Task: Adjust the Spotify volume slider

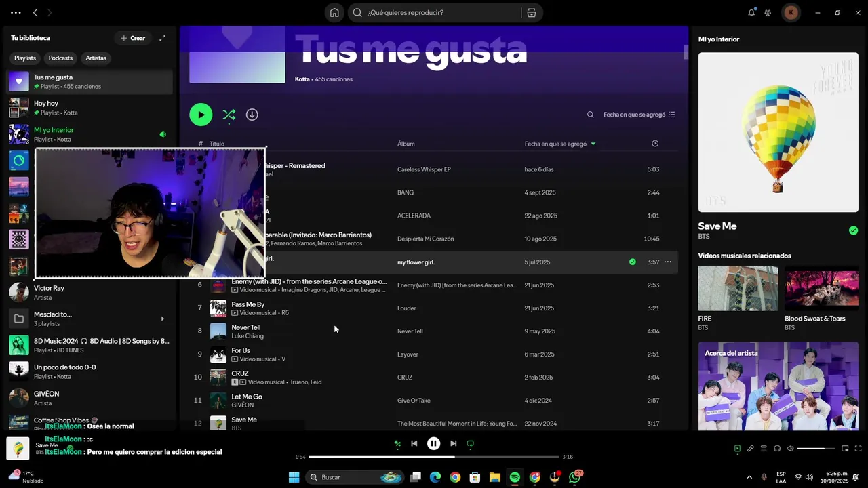Action: [x=816, y=449]
